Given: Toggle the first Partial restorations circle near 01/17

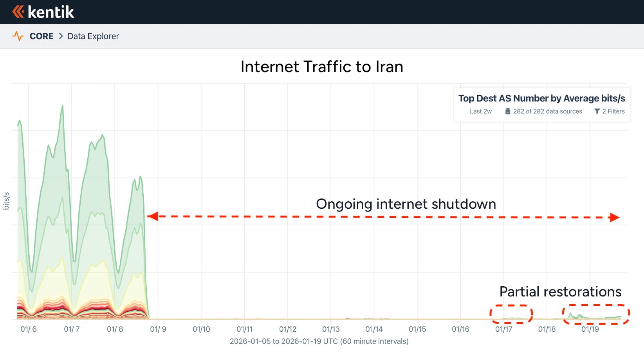Looking at the screenshot, I should click(x=511, y=314).
